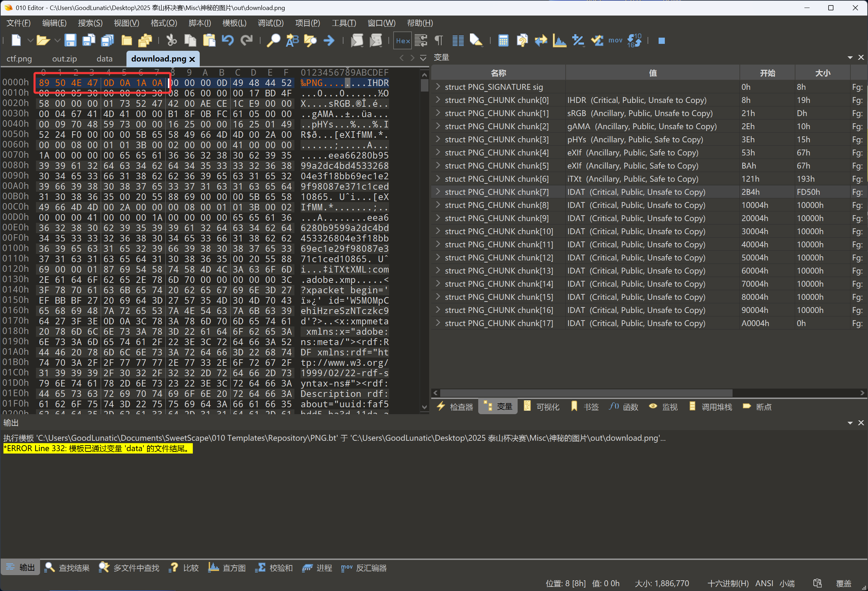This screenshot has width=868, height=591.
Task: Click the Compare Files double-arrow icon
Action: click(540, 40)
